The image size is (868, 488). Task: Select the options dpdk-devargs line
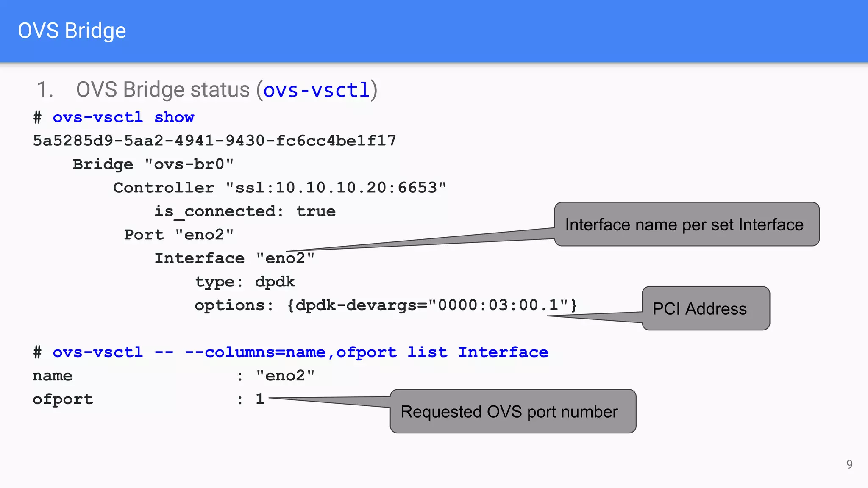pyautogui.click(x=386, y=305)
